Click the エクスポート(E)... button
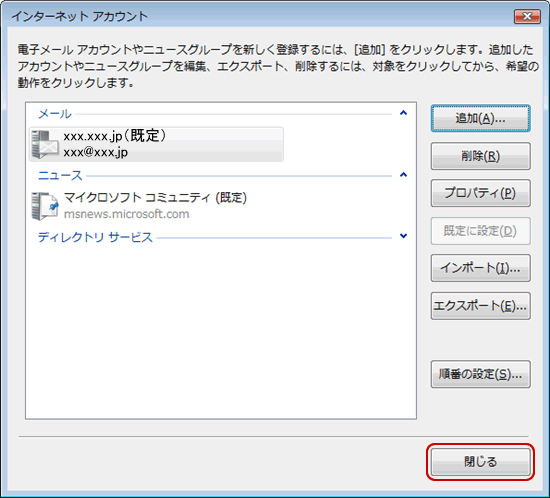 point(481,306)
